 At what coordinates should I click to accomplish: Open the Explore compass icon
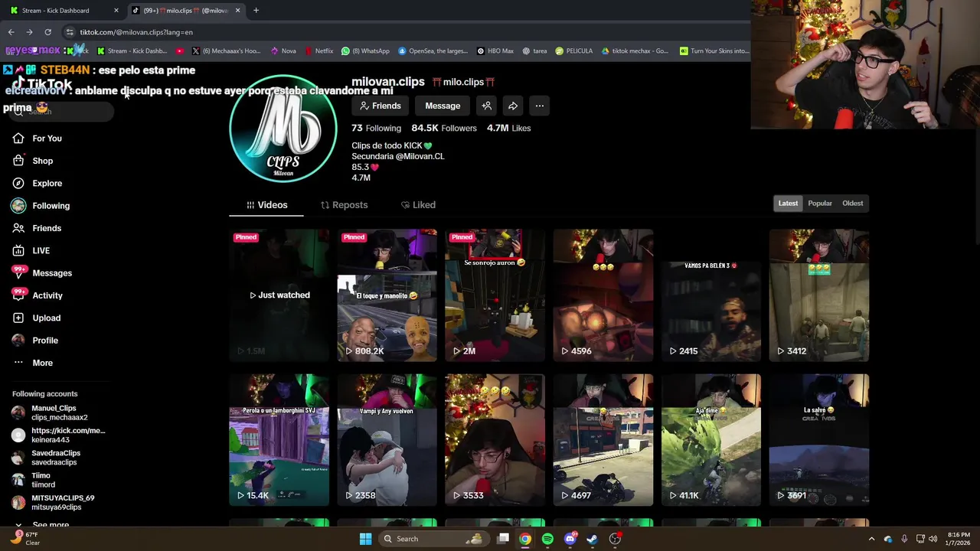[18, 183]
